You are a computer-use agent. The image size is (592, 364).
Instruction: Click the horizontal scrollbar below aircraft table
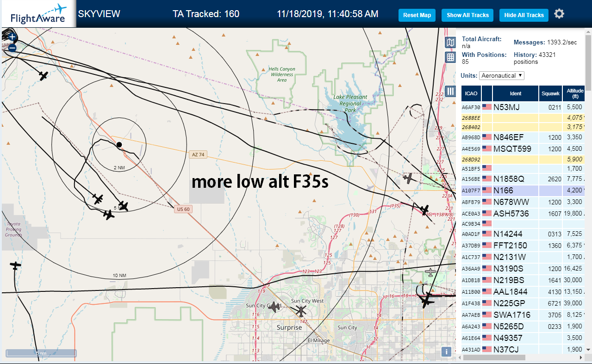pyautogui.click(x=494, y=358)
